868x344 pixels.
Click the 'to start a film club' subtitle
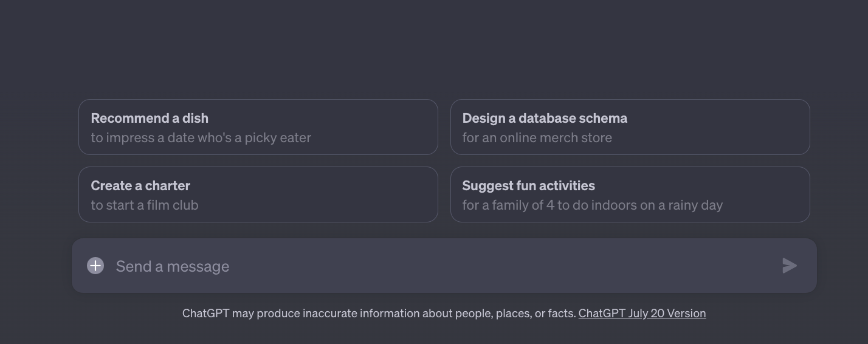(x=145, y=205)
